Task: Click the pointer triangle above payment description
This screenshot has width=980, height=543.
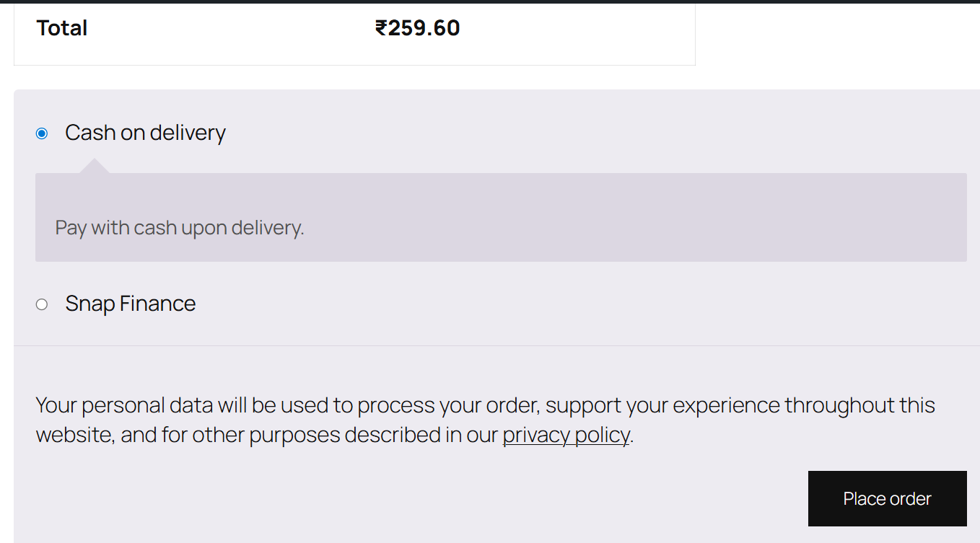Action: pos(95,167)
